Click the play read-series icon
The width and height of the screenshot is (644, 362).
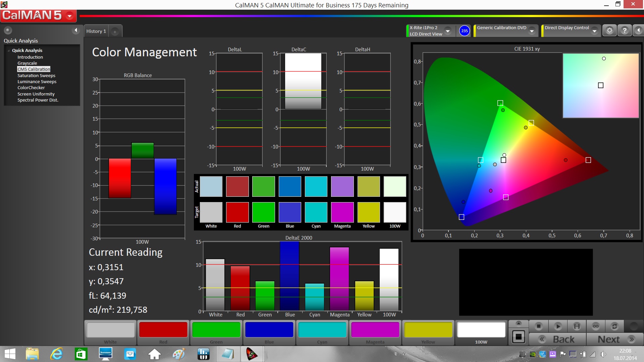tap(558, 326)
